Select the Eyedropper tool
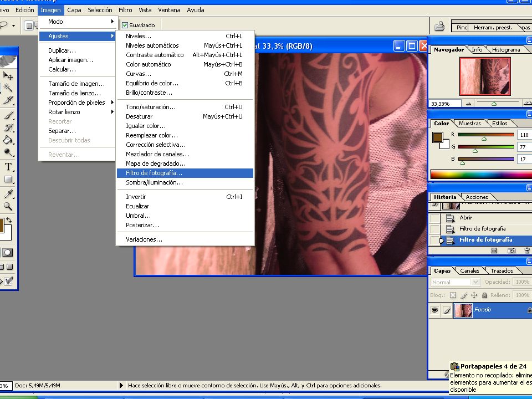The width and height of the screenshot is (532, 399). pos(8,194)
